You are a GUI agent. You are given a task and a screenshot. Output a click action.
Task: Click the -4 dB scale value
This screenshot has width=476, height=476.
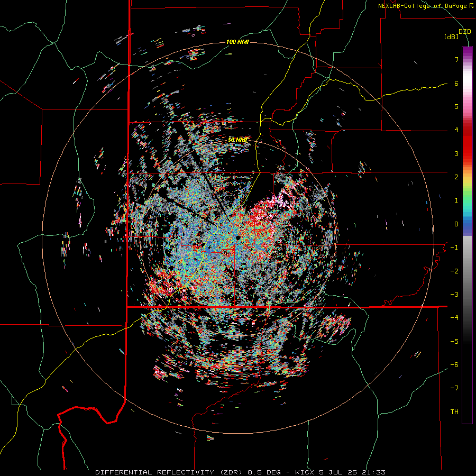(454, 318)
